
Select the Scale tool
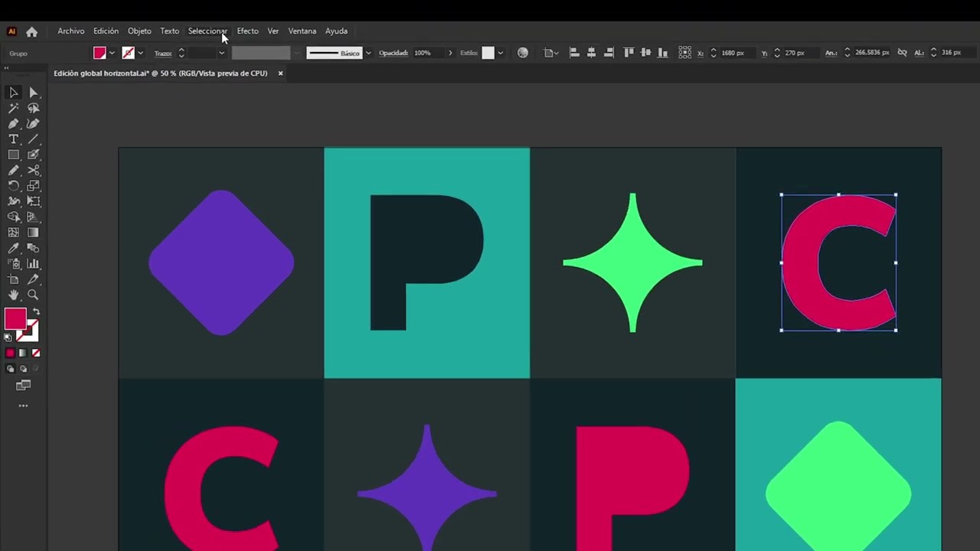(x=34, y=186)
